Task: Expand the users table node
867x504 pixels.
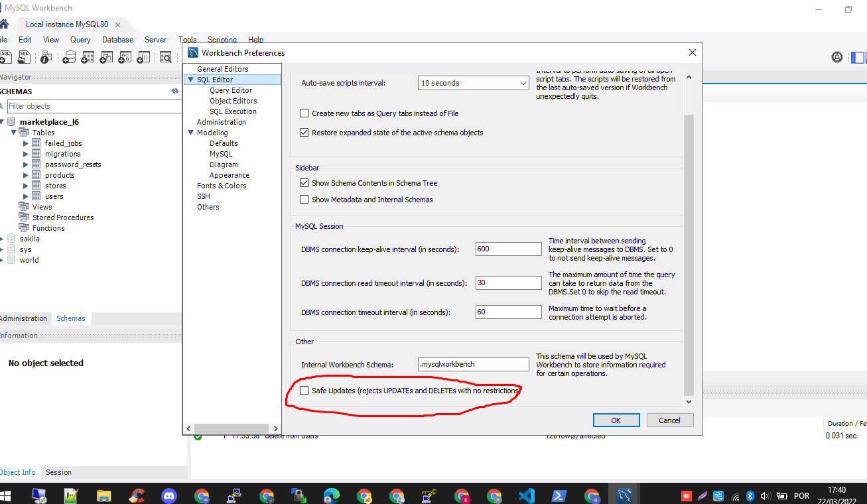Action: 26,196
